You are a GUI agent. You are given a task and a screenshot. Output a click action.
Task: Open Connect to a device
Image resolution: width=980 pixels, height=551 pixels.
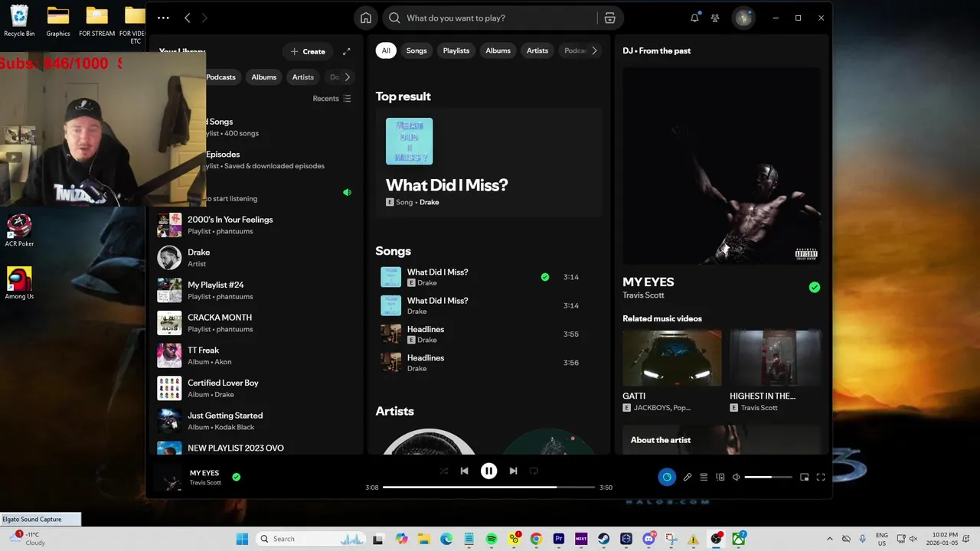[720, 477]
